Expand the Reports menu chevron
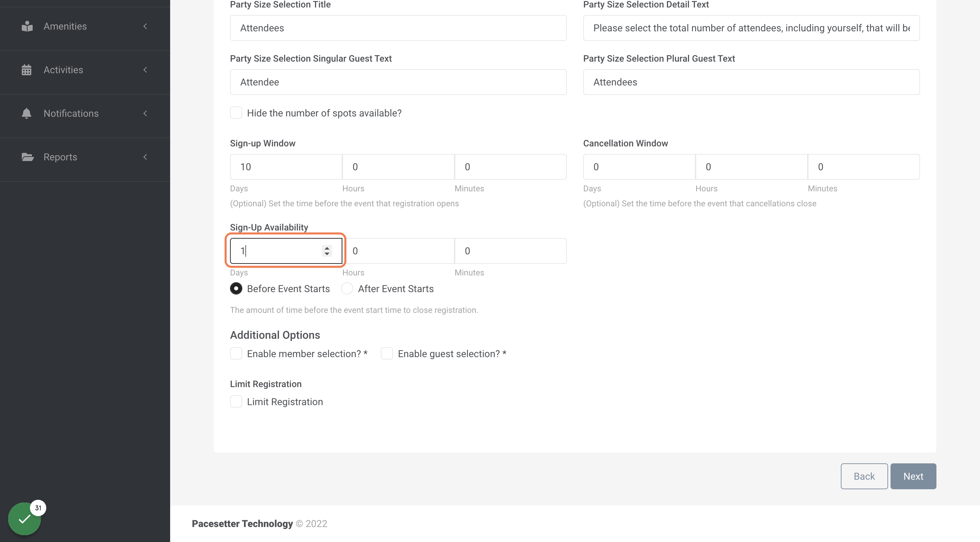Image resolution: width=980 pixels, height=542 pixels. pos(145,157)
